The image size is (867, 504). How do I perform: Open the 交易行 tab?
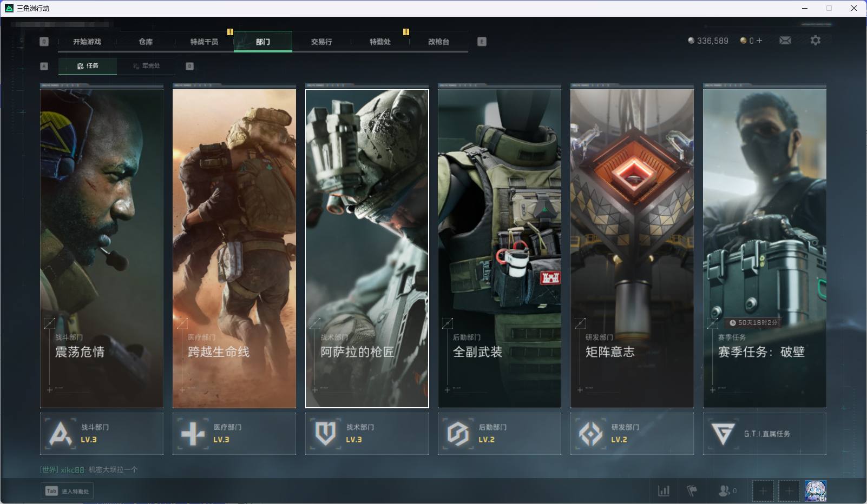pyautogui.click(x=321, y=42)
